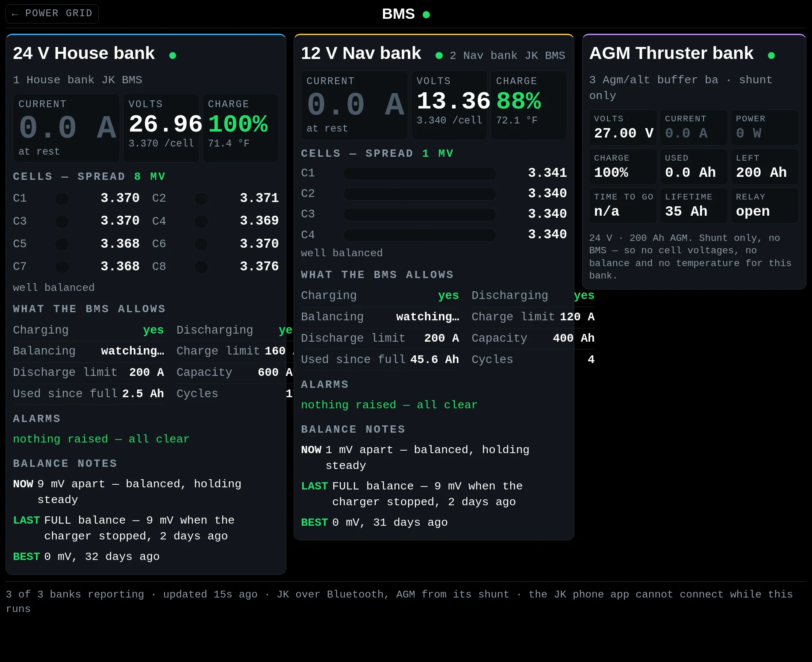Click AGM used 0.0 Ah tile
812x662 pixels.
(694, 167)
